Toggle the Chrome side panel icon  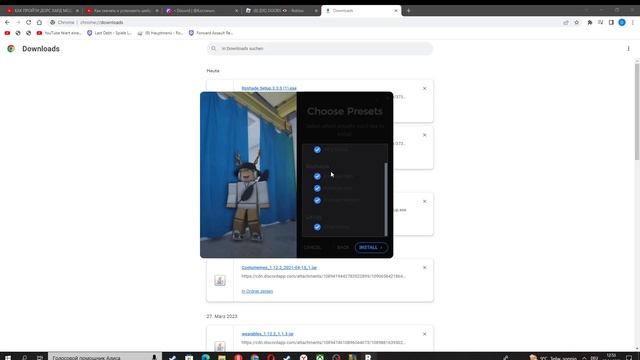click(611, 22)
